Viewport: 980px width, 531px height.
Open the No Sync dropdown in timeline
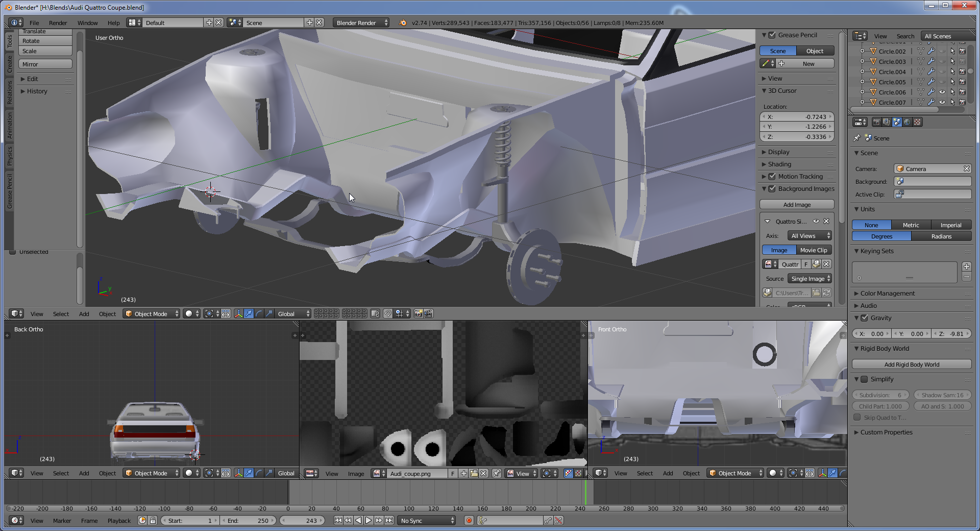point(427,521)
